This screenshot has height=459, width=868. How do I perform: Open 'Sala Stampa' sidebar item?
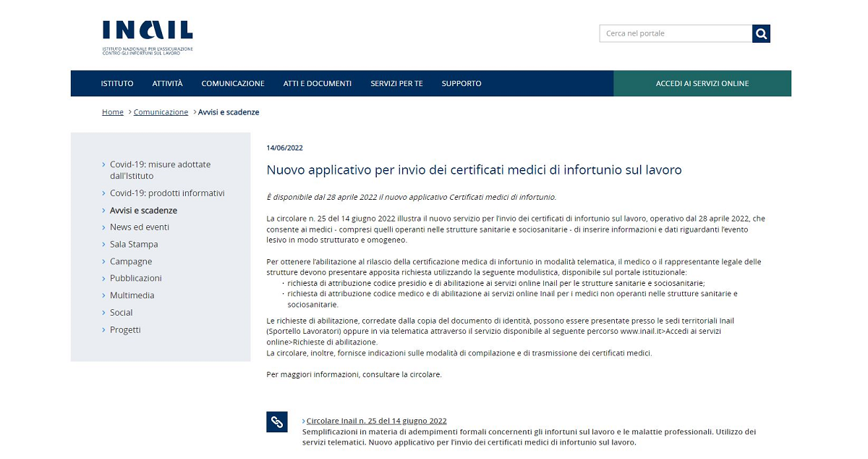(134, 245)
